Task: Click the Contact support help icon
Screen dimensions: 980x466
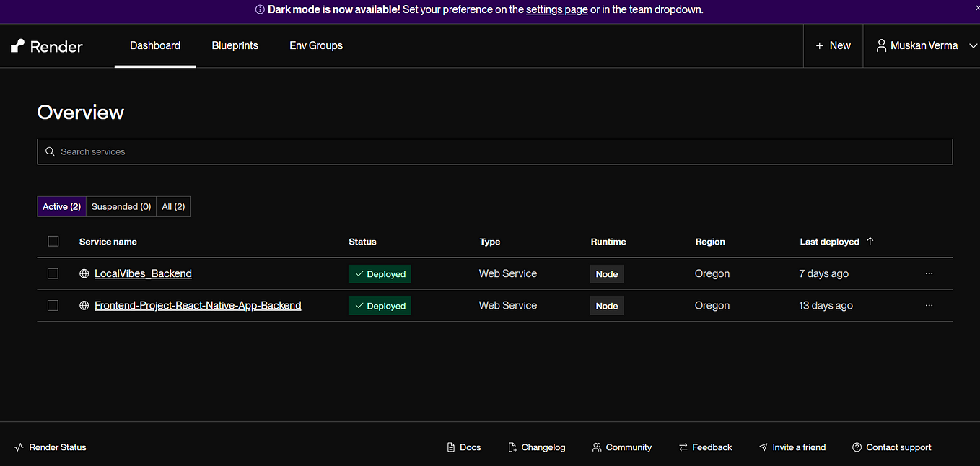Action: 857,447
